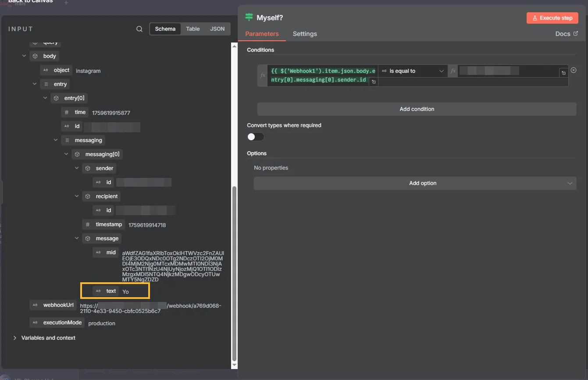
Task: Open the Settings tab
Action: (x=305, y=34)
